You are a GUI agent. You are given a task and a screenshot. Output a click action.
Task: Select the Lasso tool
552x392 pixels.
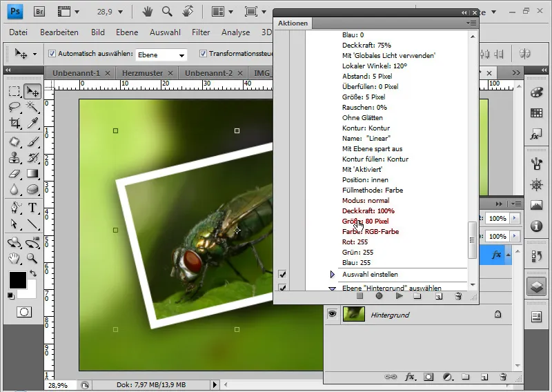pyautogui.click(x=14, y=107)
